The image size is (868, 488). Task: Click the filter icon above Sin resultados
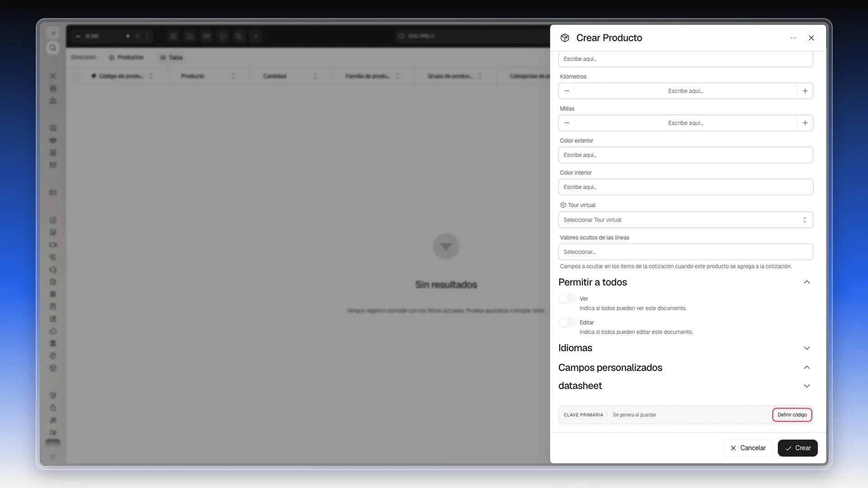[x=446, y=247]
